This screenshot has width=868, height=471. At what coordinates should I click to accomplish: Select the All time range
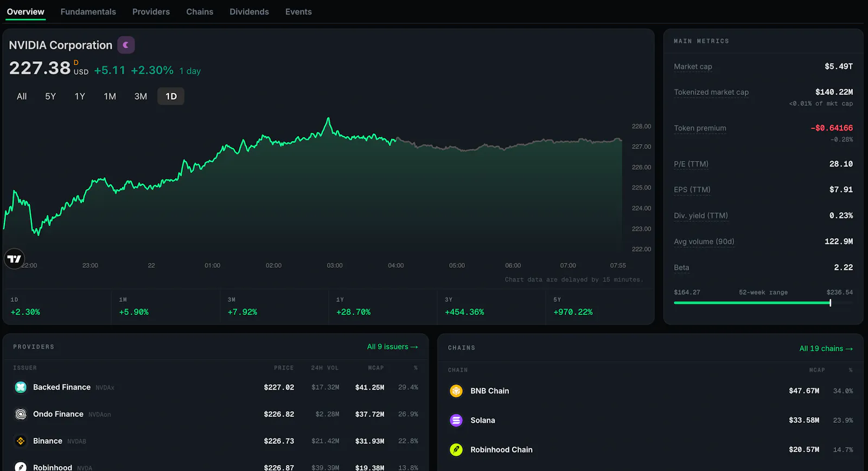(22, 96)
